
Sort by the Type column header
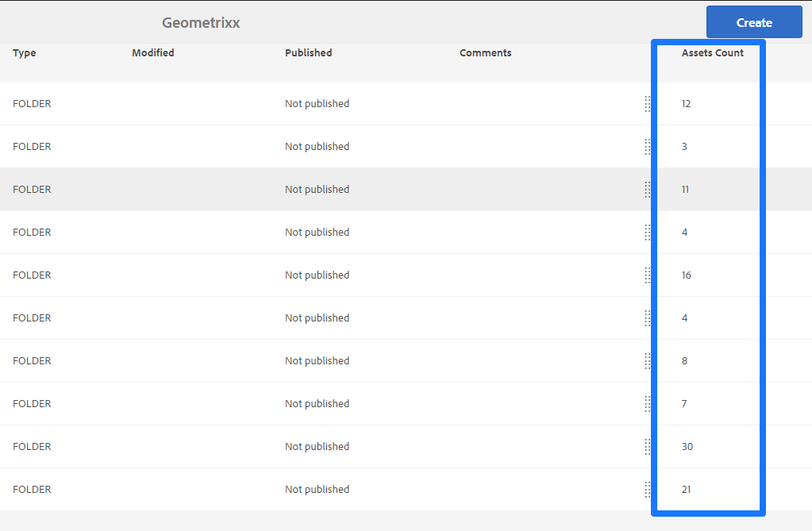(x=25, y=53)
